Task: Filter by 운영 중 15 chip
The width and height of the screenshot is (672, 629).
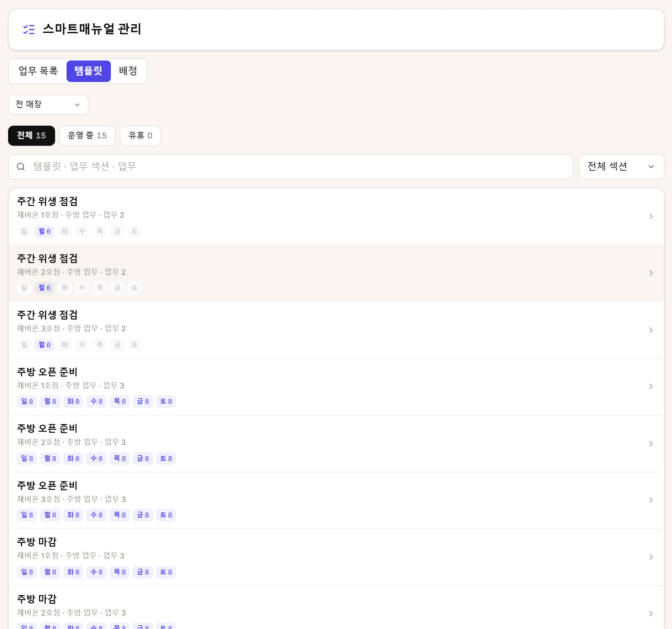Action: [x=87, y=135]
